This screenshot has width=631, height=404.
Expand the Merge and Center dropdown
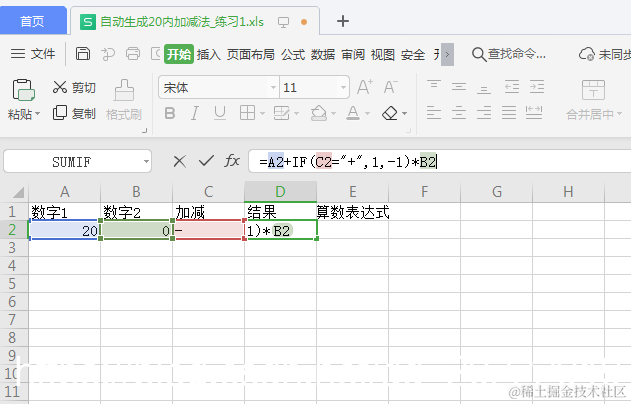click(619, 114)
